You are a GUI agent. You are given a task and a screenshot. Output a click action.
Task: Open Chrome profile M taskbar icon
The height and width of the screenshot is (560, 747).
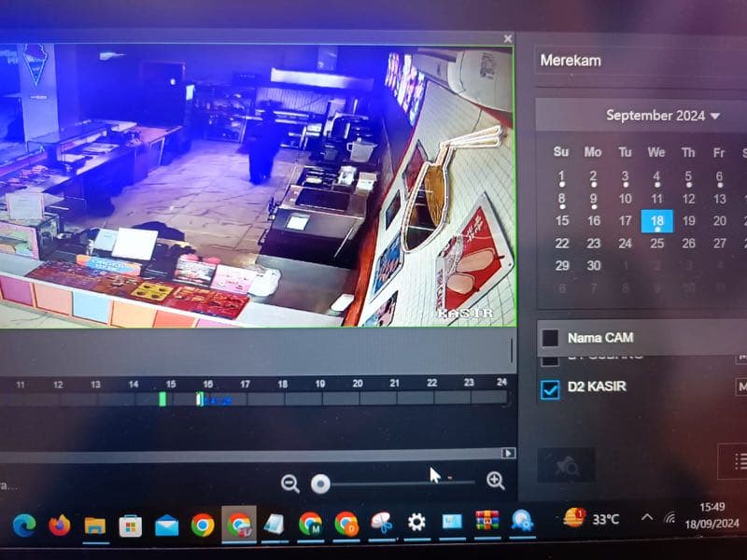click(x=310, y=524)
